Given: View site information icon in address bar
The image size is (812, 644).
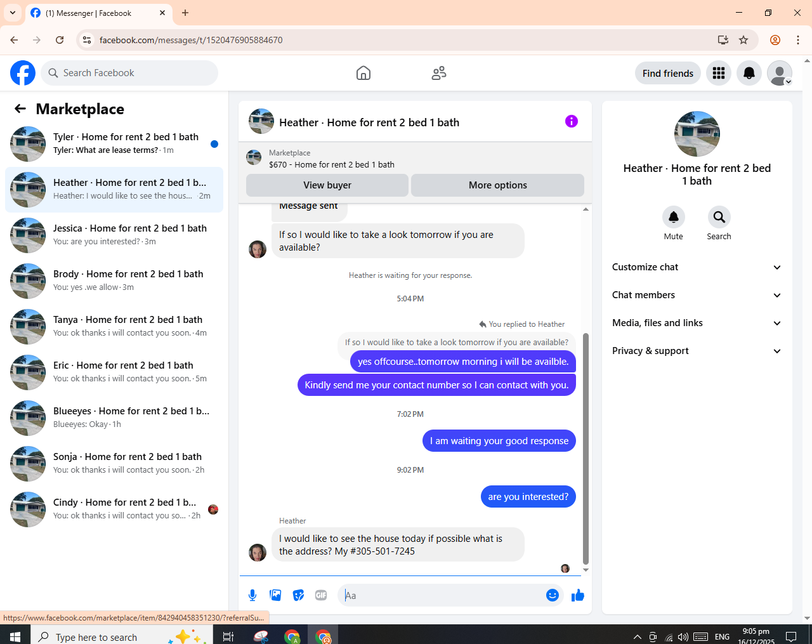Looking at the screenshot, I should coord(87,40).
